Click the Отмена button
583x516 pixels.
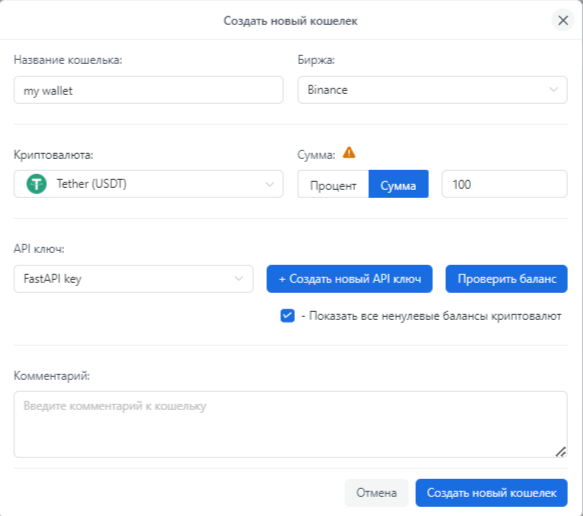click(376, 493)
